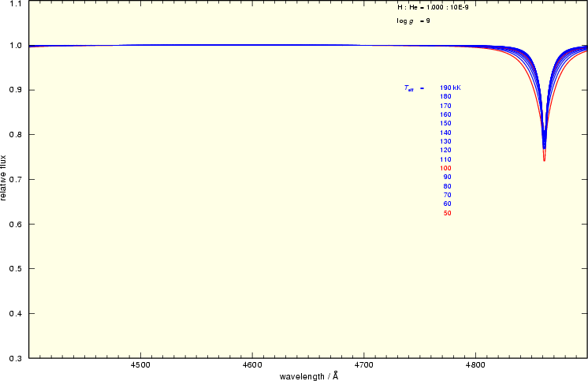Viewport: 588px width, 381px height.
Task: Select the 180 temperature legend label
Action: [x=445, y=96]
